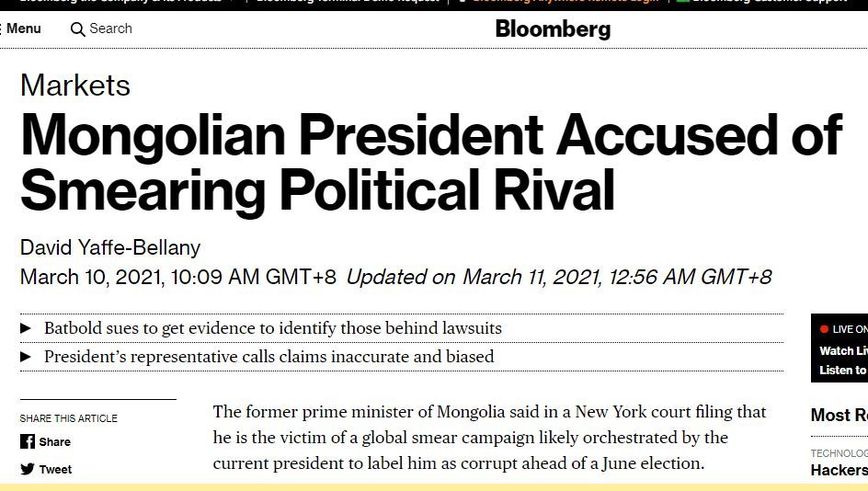Click the Technology category label

coord(839,453)
